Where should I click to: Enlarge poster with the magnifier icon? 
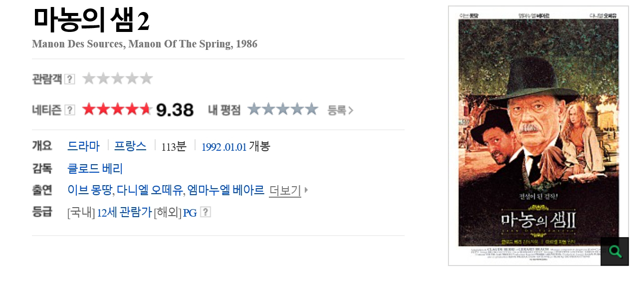[x=615, y=252]
